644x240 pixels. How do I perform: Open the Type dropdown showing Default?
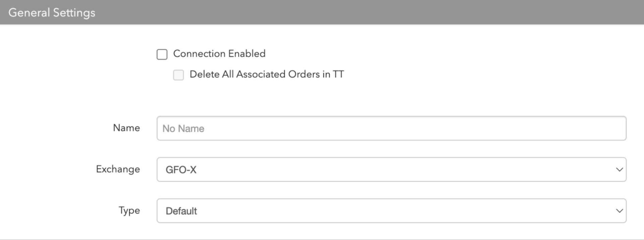coord(391,211)
